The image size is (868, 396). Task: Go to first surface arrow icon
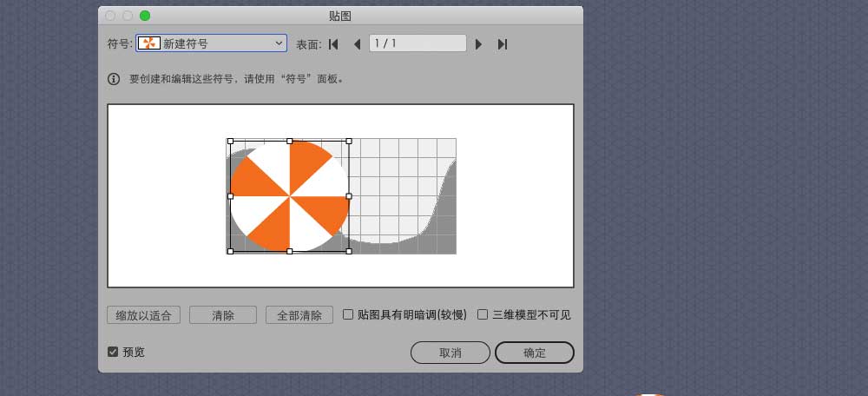[333, 44]
